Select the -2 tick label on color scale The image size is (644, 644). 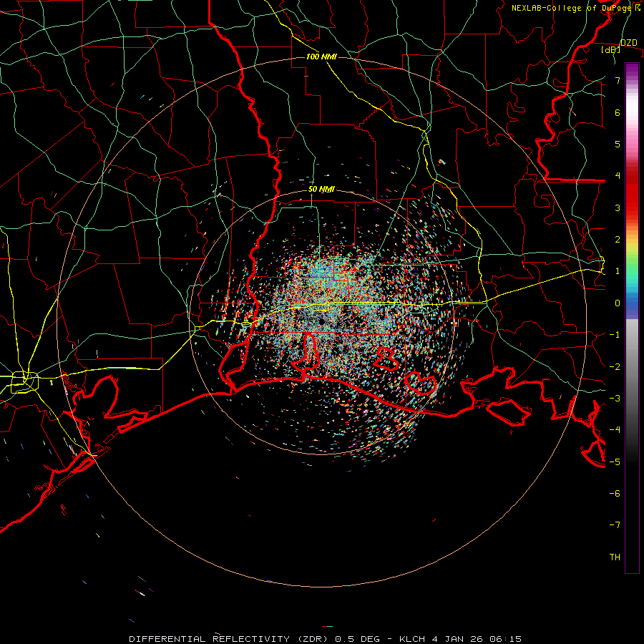[615, 367]
